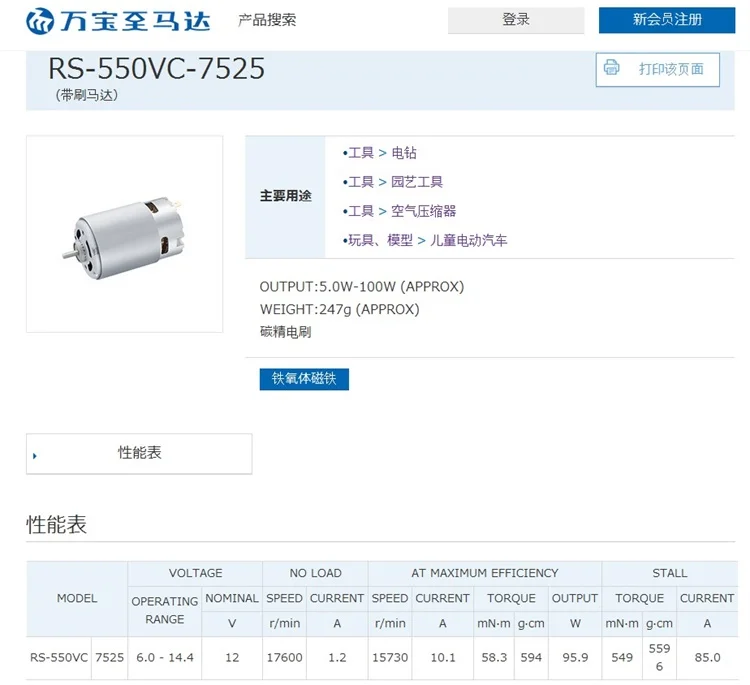Click the 新会员注册 registration button
This screenshot has width=750, height=685.
(667, 20)
